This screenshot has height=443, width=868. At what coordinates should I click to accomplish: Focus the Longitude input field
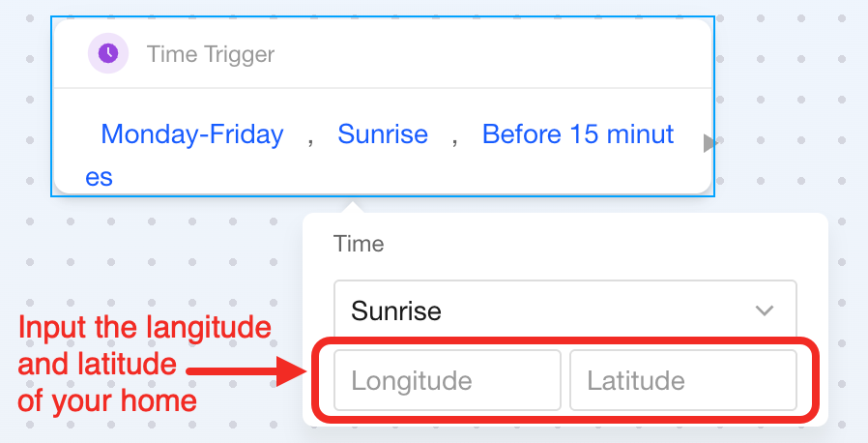coord(448,380)
